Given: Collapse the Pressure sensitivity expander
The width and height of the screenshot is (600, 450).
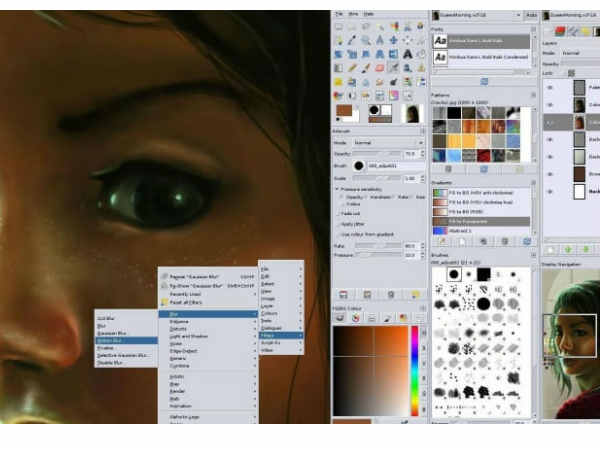Looking at the screenshot, I should point(337,189).
